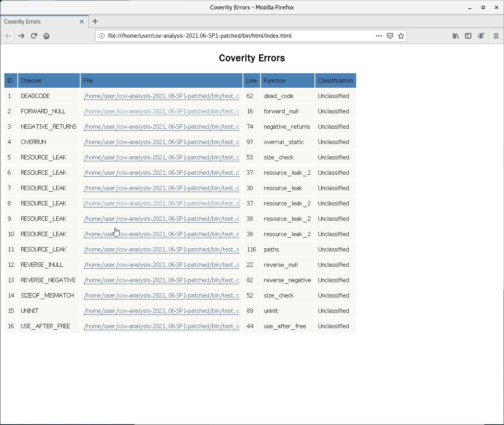Image resolution: width=504 pixels, height=425 pixels.
Task: Open the Firefox hamburger menu
Action: click(x=496, y=36)
